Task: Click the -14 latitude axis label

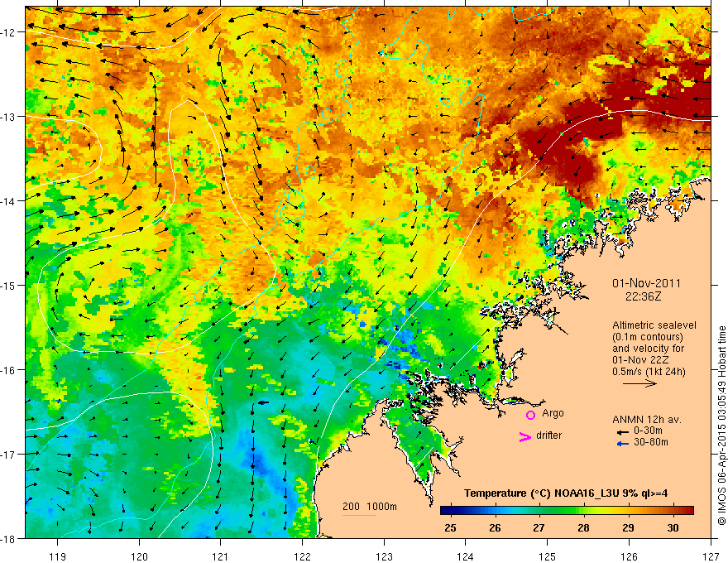Action: [x=9, y=201]
